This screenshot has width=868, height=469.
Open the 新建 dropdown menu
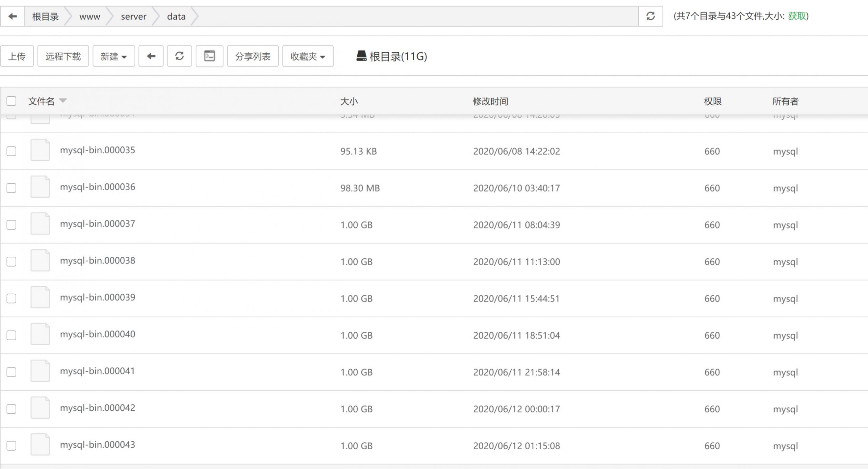114,56
